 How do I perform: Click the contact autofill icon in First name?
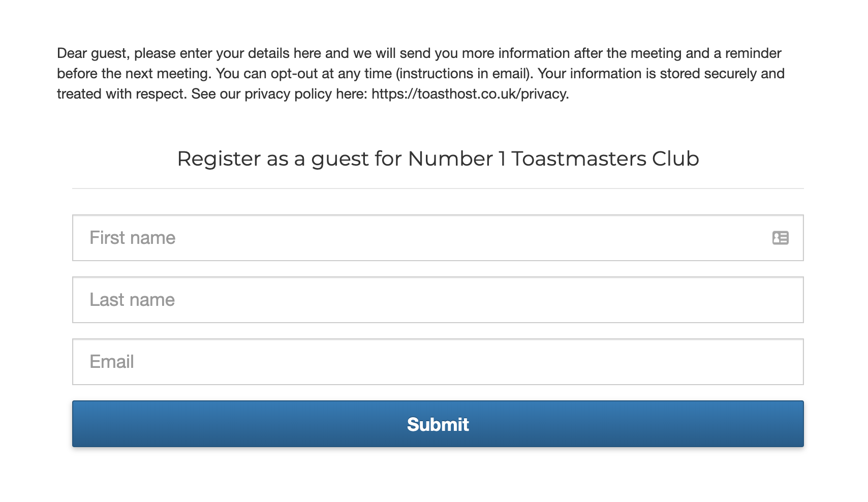coord(780,238)
